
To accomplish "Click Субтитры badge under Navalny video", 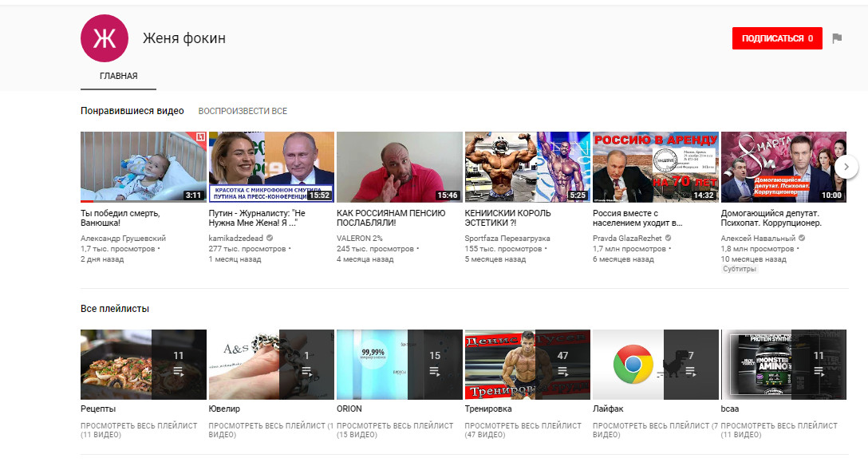I will (739, 270).
